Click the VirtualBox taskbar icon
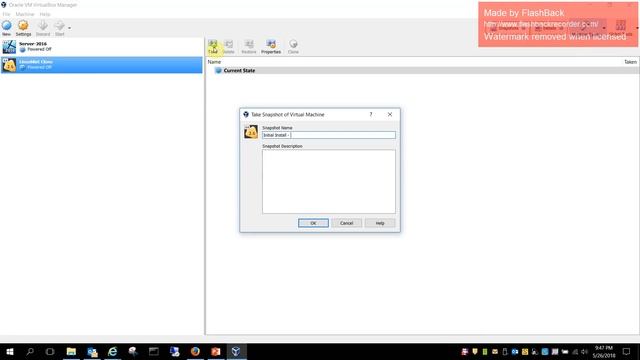The image size is (640, 360). 236,351
